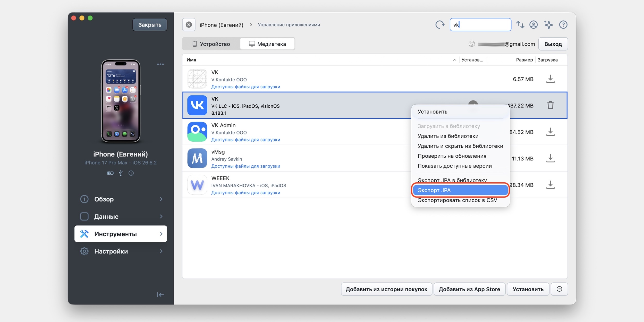Expand the Данные section
This screenshot has width=644, height=322.
(121, 216)
